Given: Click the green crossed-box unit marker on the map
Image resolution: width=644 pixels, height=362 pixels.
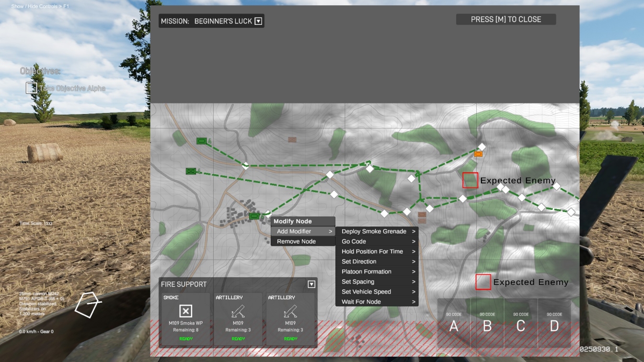Looking at the screenshot, I should click(x=191, y=171).
